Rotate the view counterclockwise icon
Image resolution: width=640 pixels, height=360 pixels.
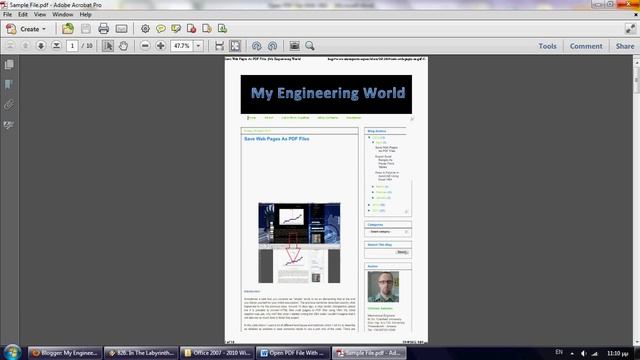coord(256,46)
